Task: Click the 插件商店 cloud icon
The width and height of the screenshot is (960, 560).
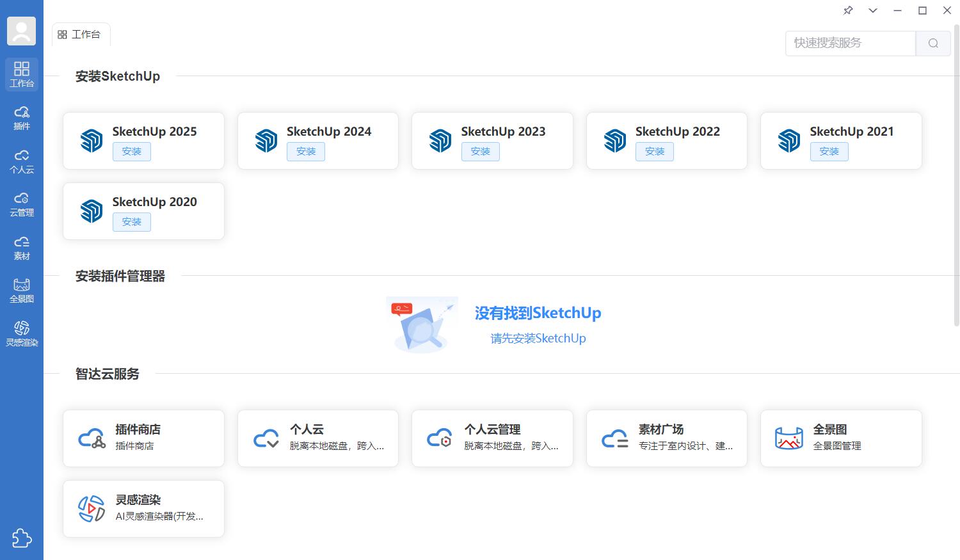Action: pyautogui.click(x=92, y=438)
